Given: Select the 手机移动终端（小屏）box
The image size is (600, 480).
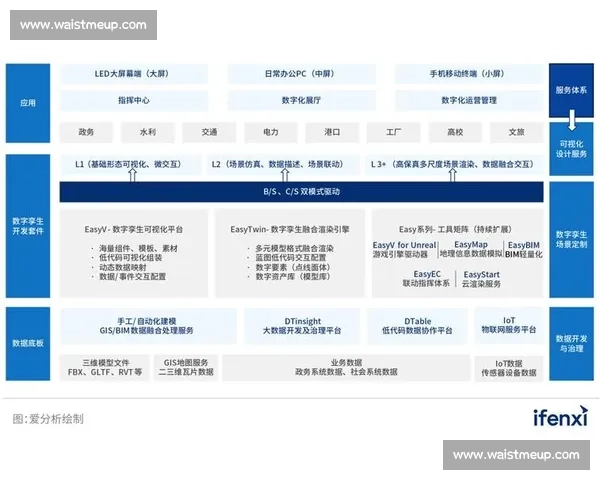Looking at the screenshot, I should coord(469,73).
